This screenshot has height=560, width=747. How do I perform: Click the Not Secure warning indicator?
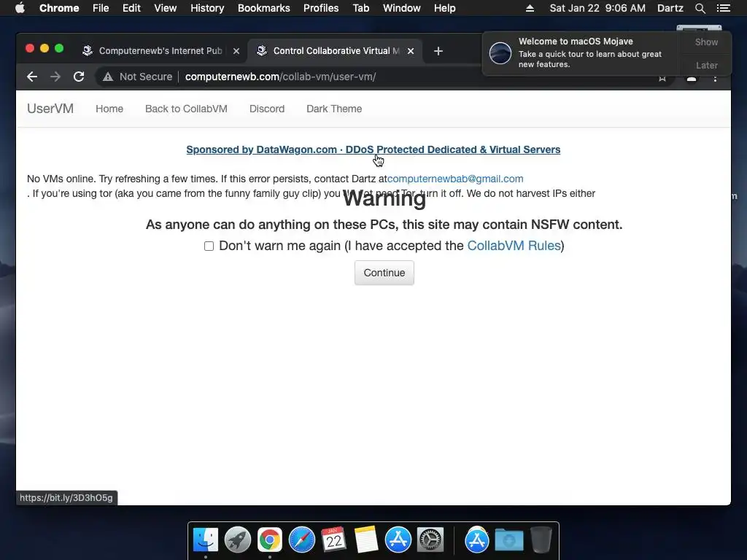[x=137, y=77]
